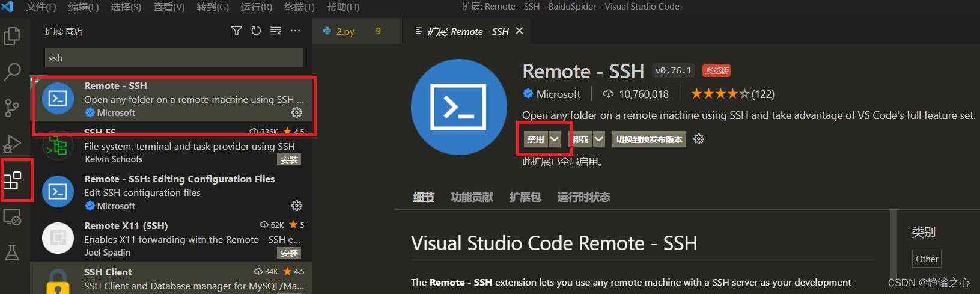Switch to the 扩展包 tab
The image size is (980, 294).
click(x=525, y=197)
